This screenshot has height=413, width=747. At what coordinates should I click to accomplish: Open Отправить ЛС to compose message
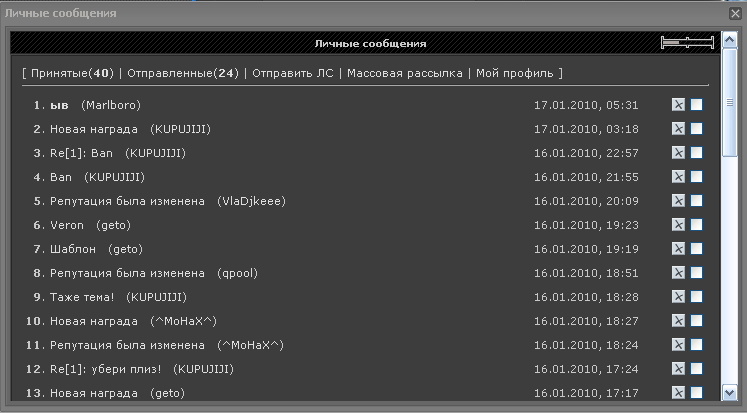293,73
